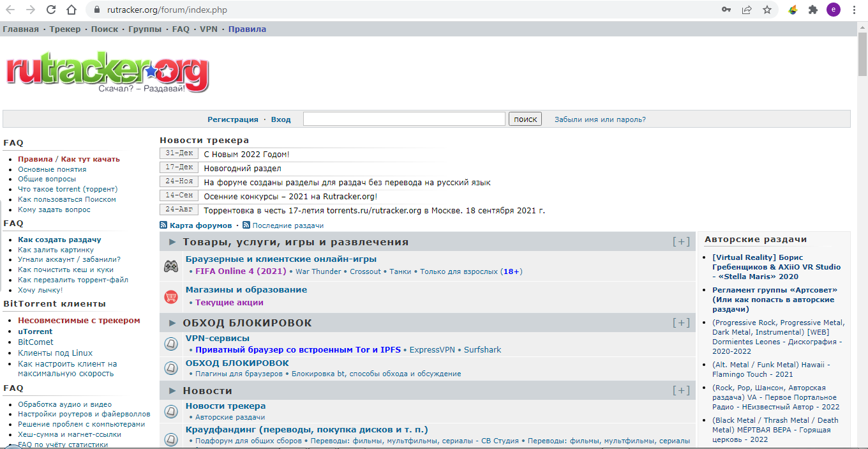868x449 pixels.
Task: Click forum icon beside Краудфандинг forum
Action: point(171,439)
